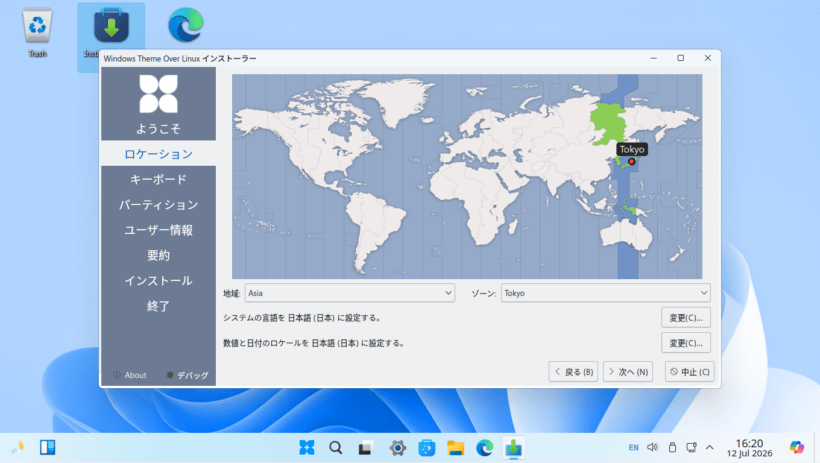Open the Copilot icon in system tray
Viewport: 820px width, 463px height.
(x=796, y=447)
